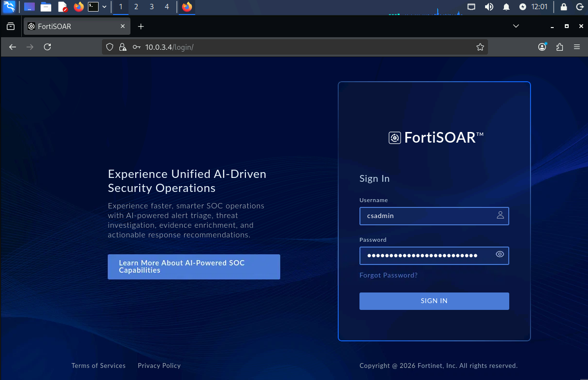Expand the list all tabs chevron
Viewport: 588px width, 380px height.
[x=516, y=26]
